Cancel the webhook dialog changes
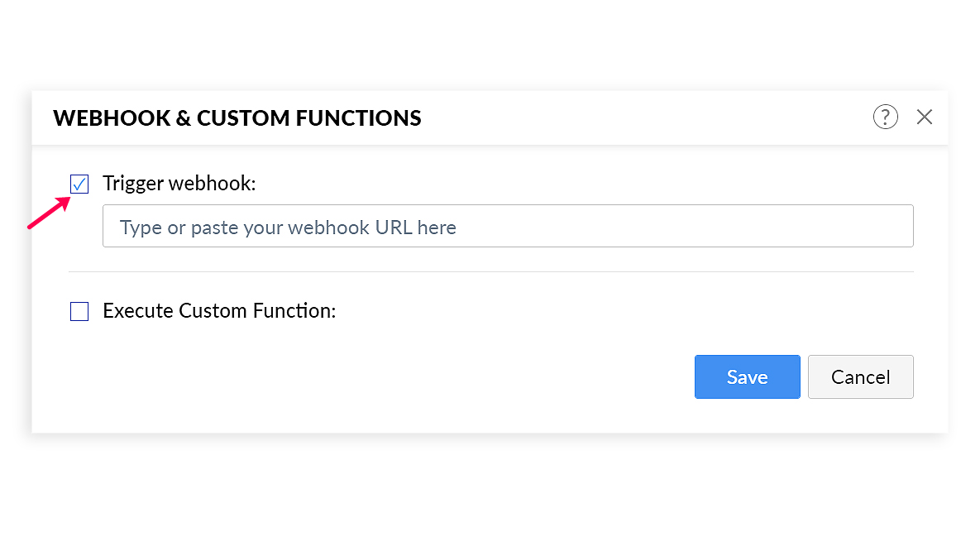This screenshot has width=980, height=551. pyautogui.click(x=861, y=376)
